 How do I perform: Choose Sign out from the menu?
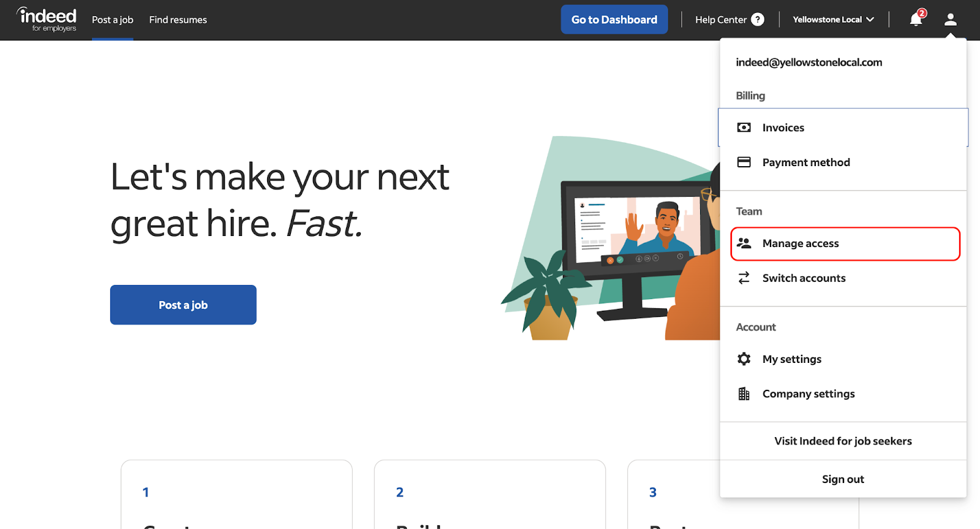(843, 479)
